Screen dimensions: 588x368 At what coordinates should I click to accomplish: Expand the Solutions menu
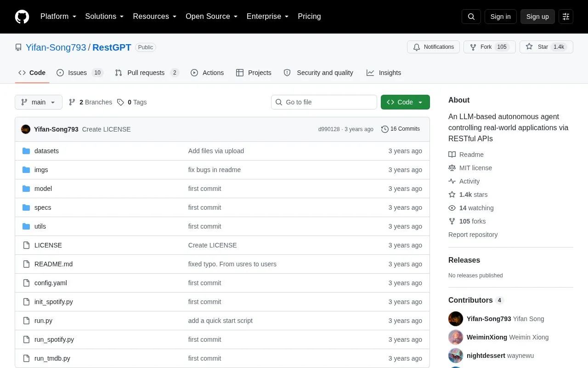[x=105, y=17]
